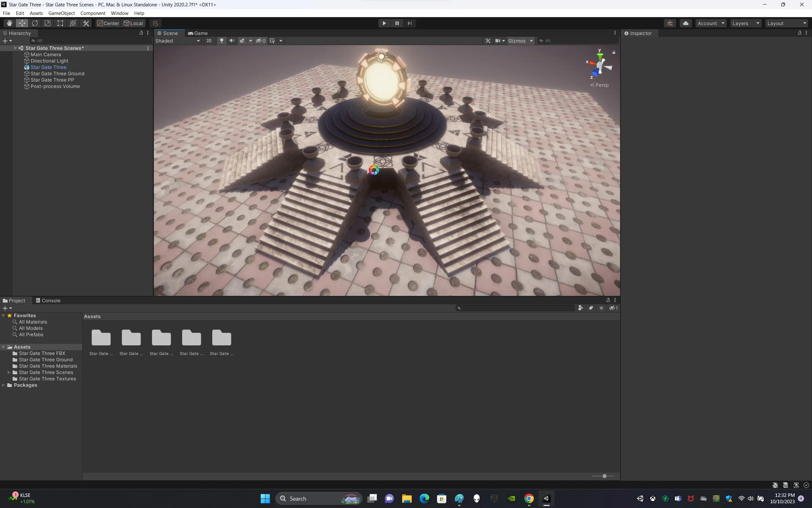Open the Layers dropdown
Viewport: 812px width, 508px height.
coord(746,23)
